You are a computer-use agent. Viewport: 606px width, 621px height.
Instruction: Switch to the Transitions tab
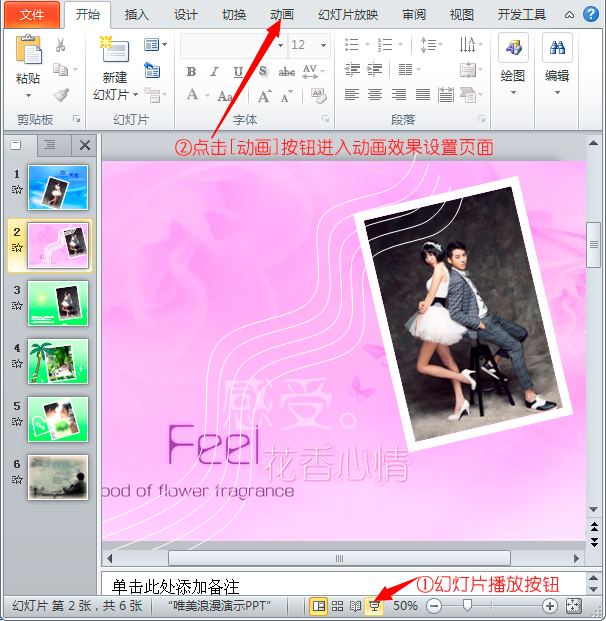[234, 15]
